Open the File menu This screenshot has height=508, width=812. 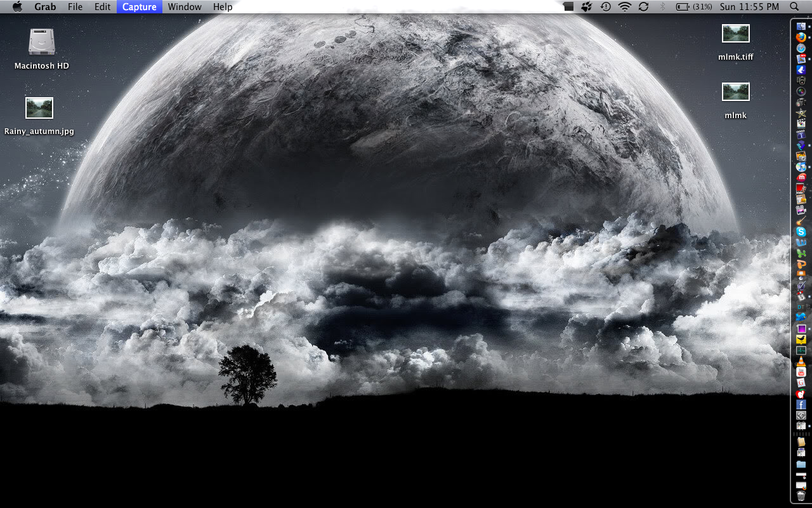[x=75, y=7]
